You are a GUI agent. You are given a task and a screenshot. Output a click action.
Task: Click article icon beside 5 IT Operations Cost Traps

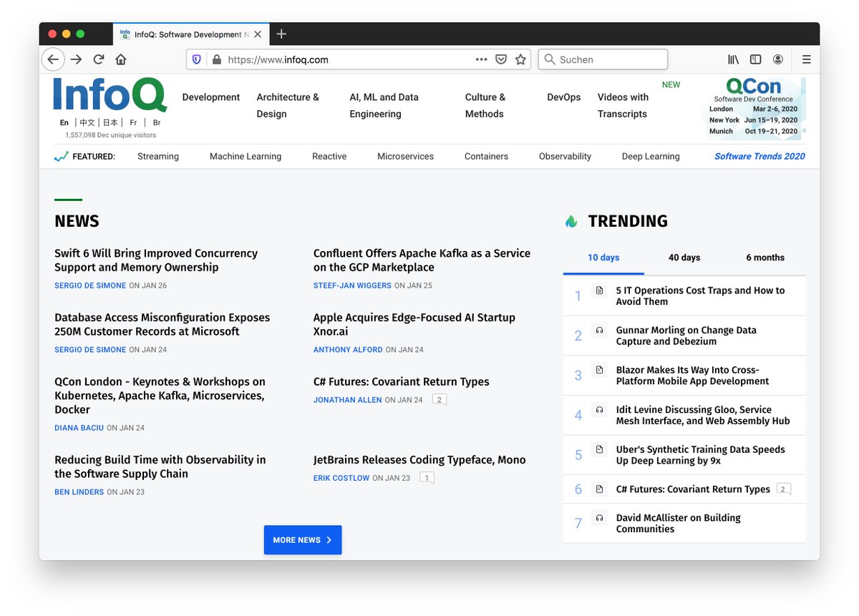click(x=599, y=290)
